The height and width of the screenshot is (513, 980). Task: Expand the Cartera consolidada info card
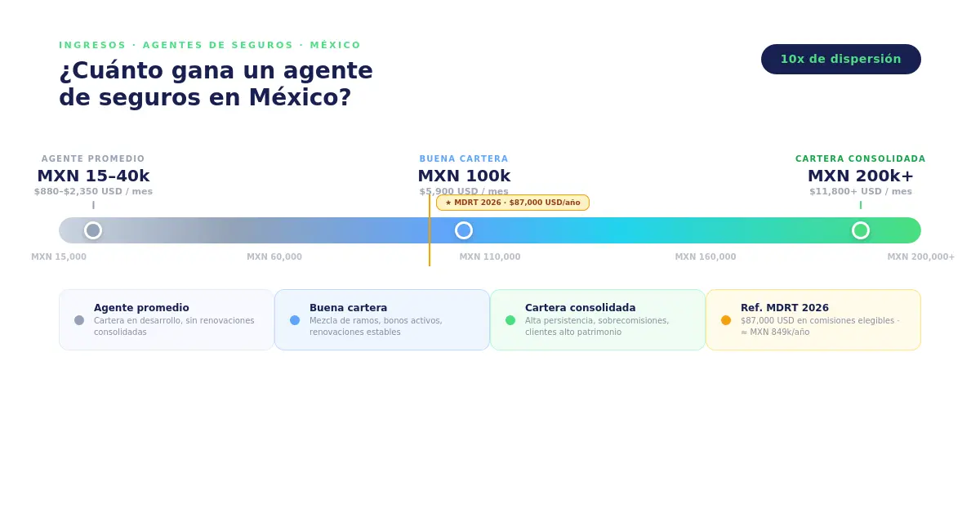pos(598,319)
